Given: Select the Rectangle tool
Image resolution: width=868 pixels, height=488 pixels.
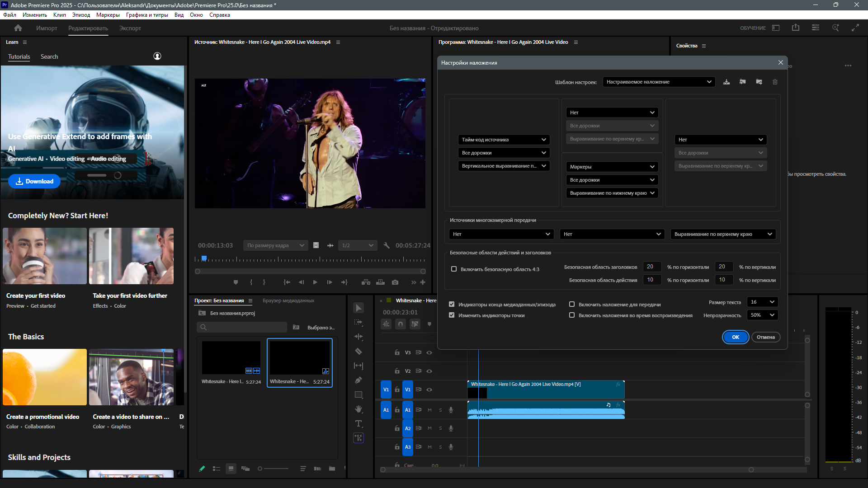Looking at the screenshot, I should 359,395.
